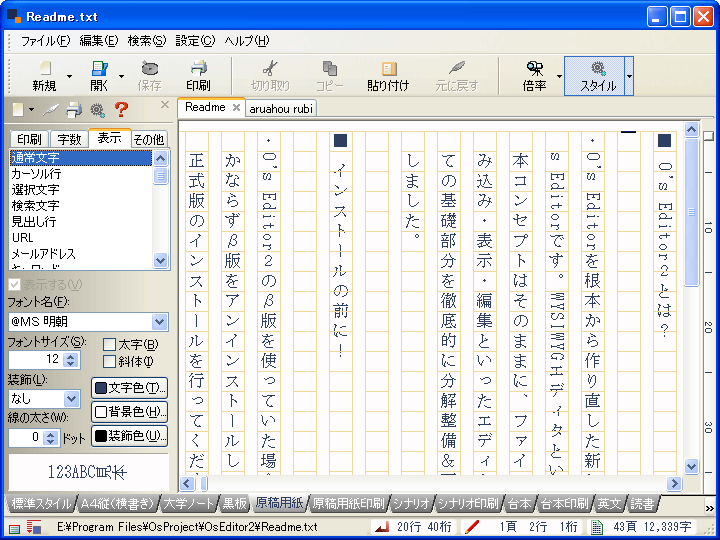The height and width of the screenshot is (540, 720).
Task: Switch to the aruahou rubi tab
Action: tap(281, 108)
